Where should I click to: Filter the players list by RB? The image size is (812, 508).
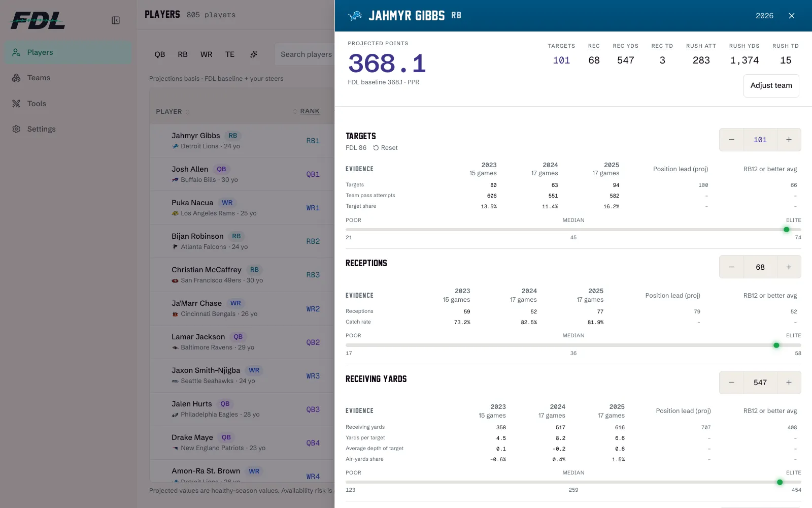click(183, 54)
